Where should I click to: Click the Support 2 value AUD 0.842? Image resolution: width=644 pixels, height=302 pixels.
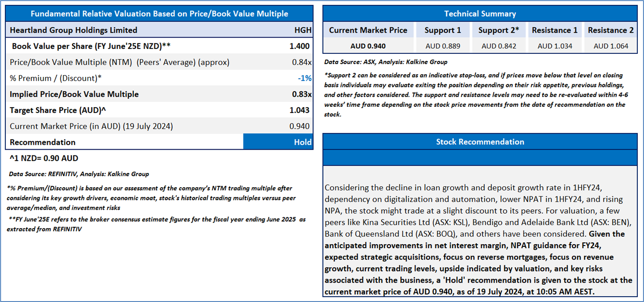pos(499,46)
